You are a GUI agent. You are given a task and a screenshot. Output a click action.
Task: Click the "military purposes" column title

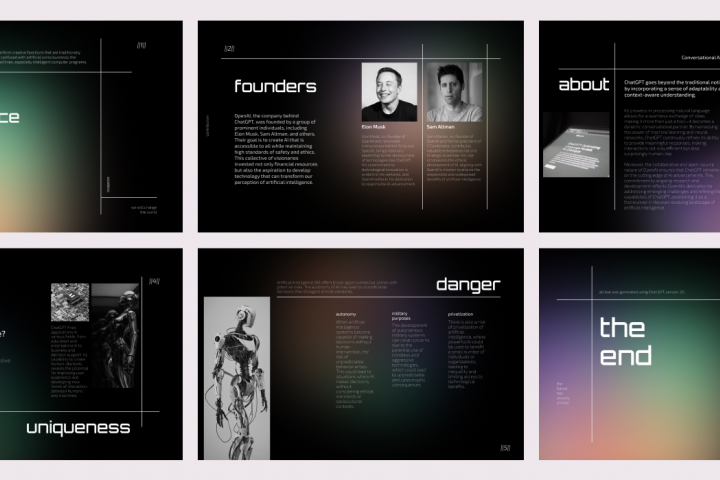pyautogui.click(x=401, y=316)
